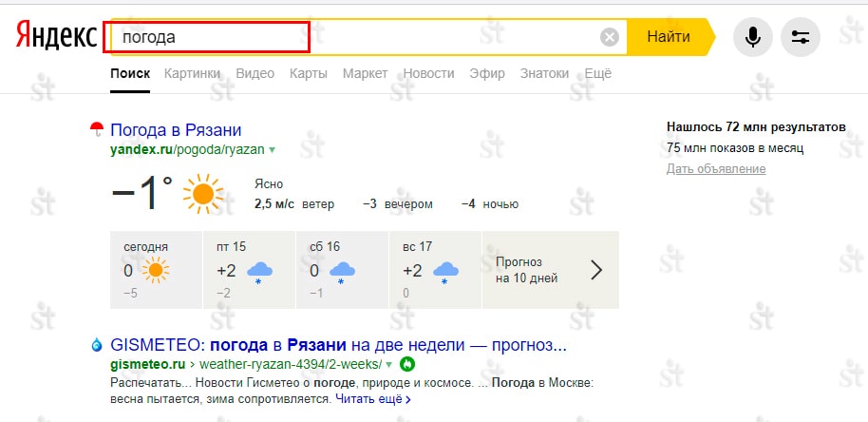Expand the dropdown arrow after gismeteo URL

(388, 364)
